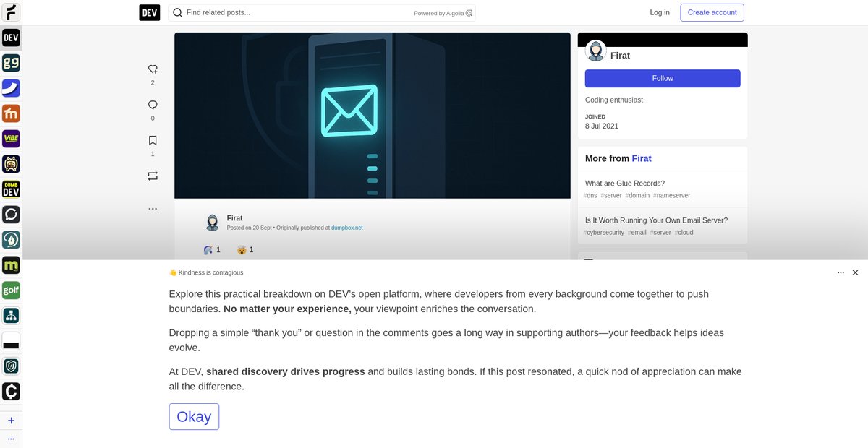
Task: Select the #nameserver tag
Action: (x=671, y=195)
